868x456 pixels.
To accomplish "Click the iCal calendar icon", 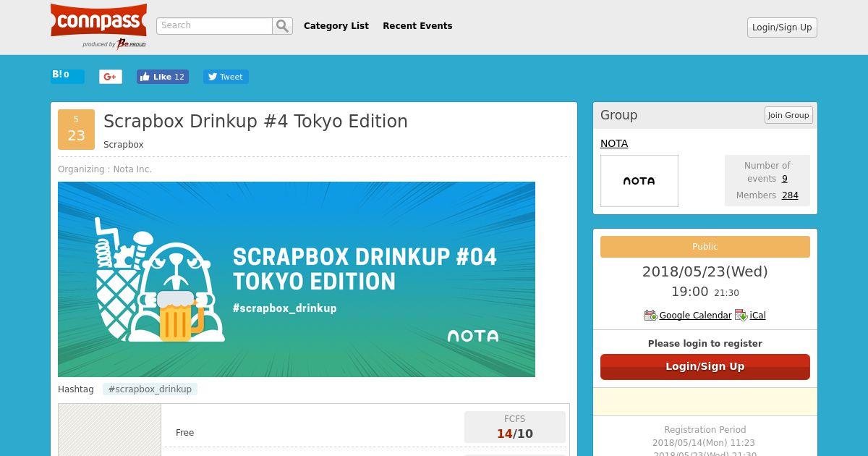I will pos(741,315).
